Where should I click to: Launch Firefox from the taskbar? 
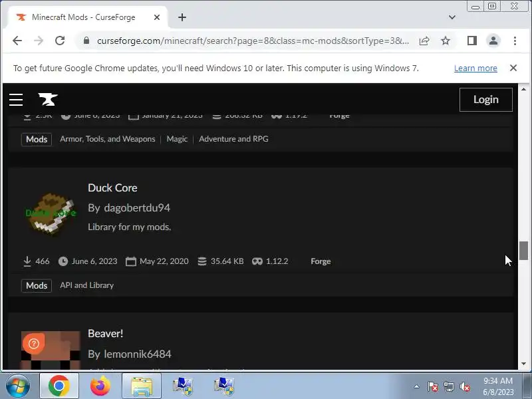100,386
